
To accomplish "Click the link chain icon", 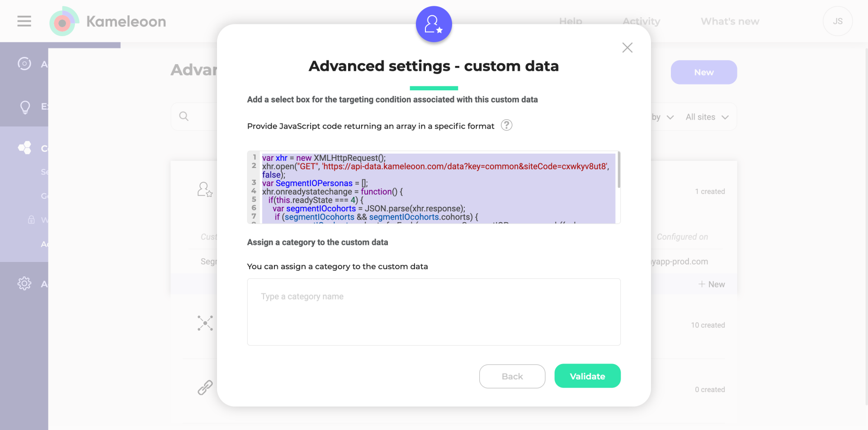I will [x=205, y=388].
